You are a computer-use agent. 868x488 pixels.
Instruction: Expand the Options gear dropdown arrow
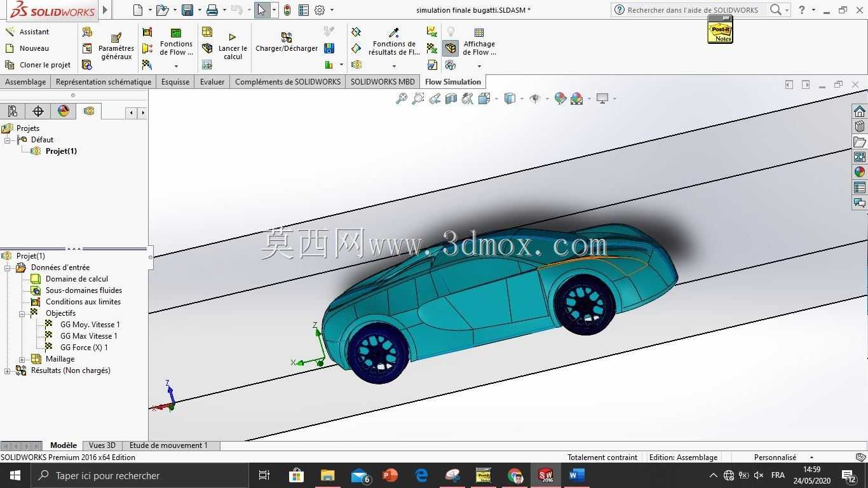point(332,10)
